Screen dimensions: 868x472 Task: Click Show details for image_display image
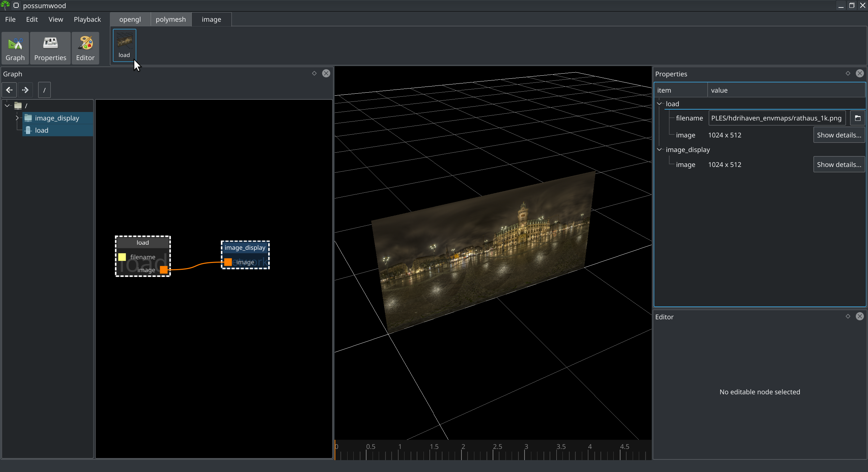839,165
